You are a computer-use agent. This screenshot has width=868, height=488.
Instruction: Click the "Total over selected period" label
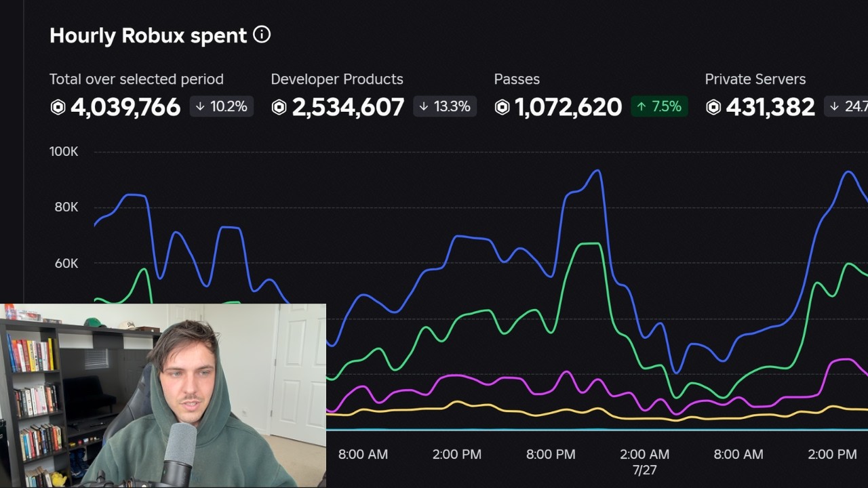click(x=136, y=79)
